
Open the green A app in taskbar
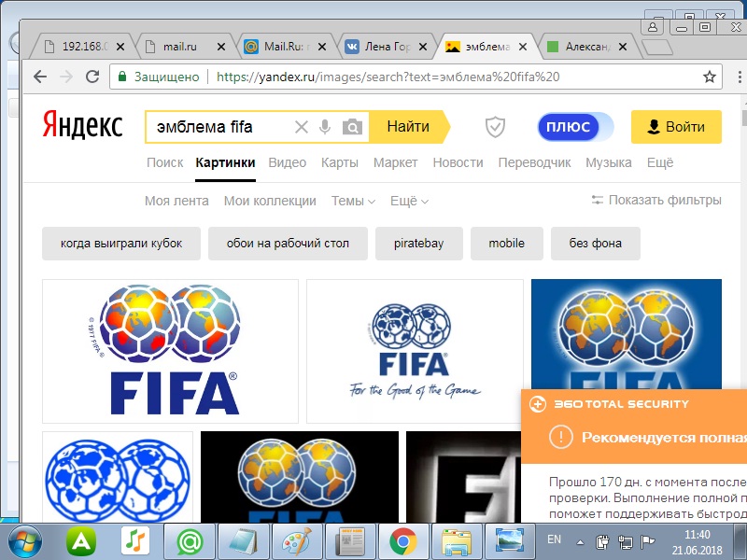coord(81,541)
